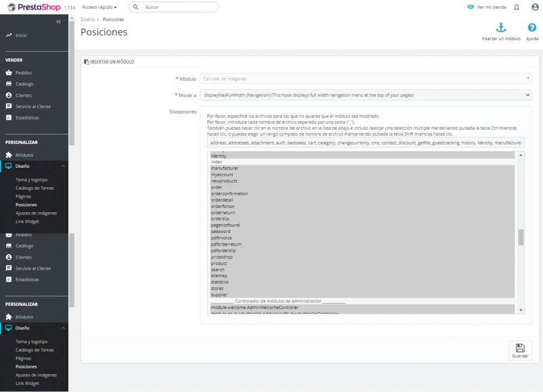Open Pedidos via its gift-box icon
The image size is (543, 392).
[x=8, y=72]
